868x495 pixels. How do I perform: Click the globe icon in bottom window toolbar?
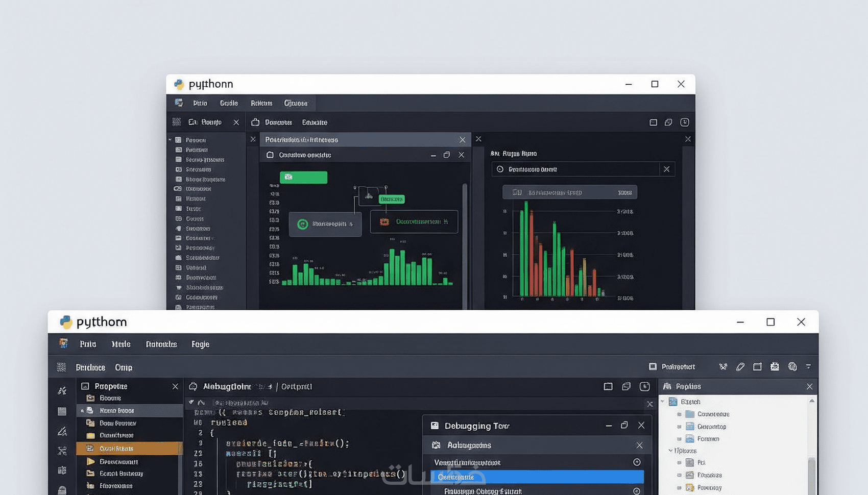[792, 366]
